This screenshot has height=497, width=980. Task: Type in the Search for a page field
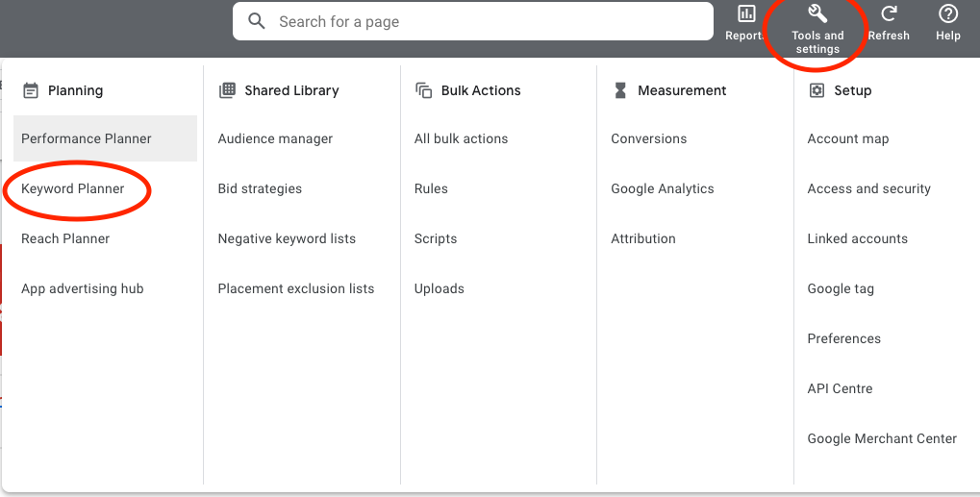click(481, 21)
